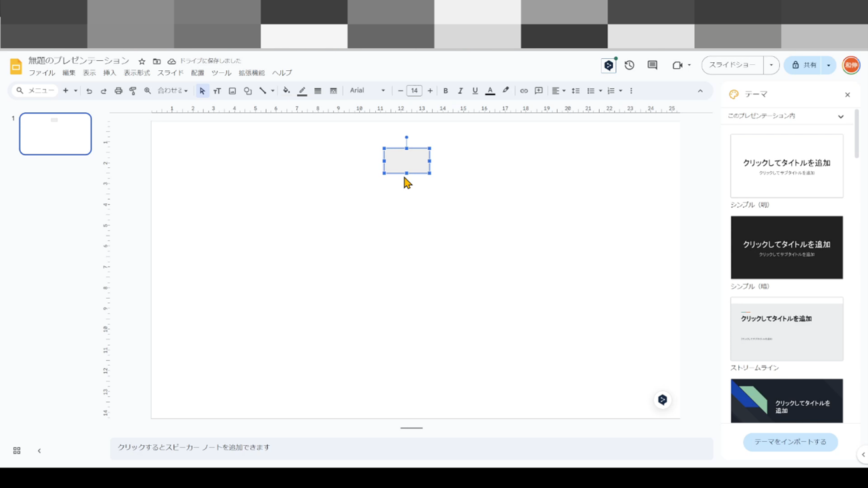The height and width of the screenshot is (488, 868).
Task: Select the line tool icon
Action: [263, 91]
